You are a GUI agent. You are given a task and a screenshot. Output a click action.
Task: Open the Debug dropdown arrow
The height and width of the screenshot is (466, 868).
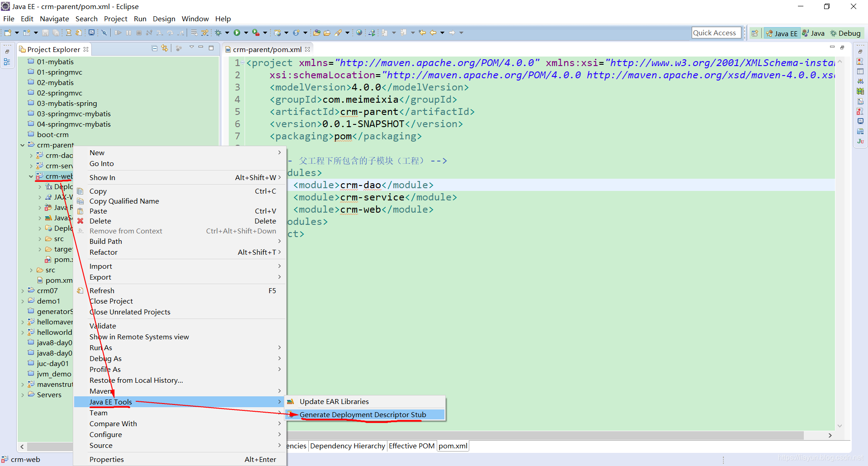click(x=227, y=33)
